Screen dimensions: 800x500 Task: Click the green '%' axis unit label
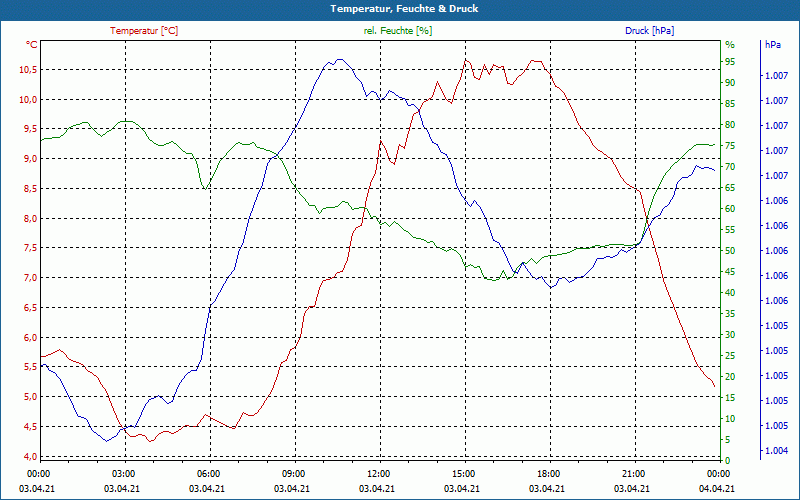click(x=730, y=45)
